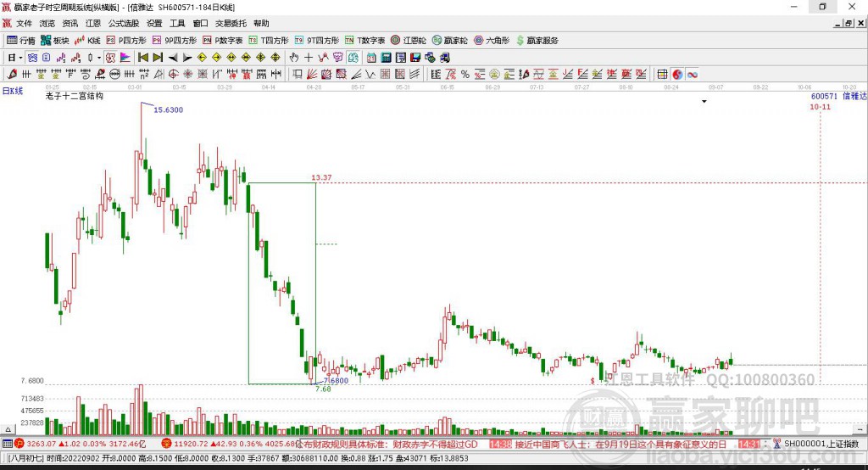Toggle the pink flag chart icon
This screenshot has height=470, width=868.
125,58
